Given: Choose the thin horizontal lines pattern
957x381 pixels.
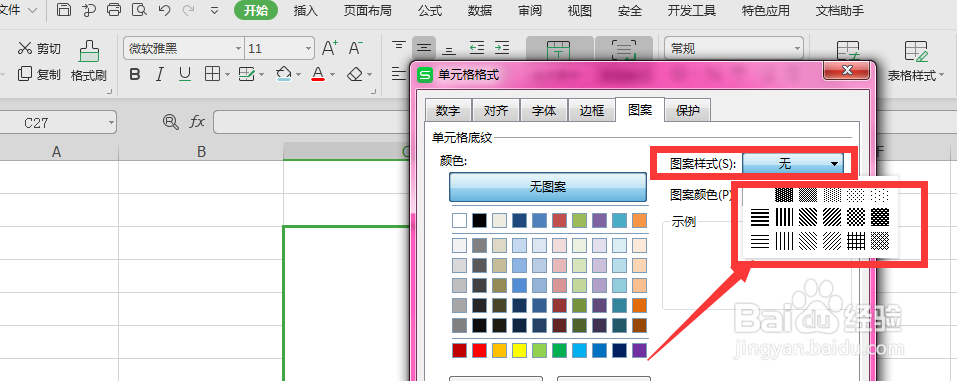Looking at the screenshot, I should tap(760, 241).
